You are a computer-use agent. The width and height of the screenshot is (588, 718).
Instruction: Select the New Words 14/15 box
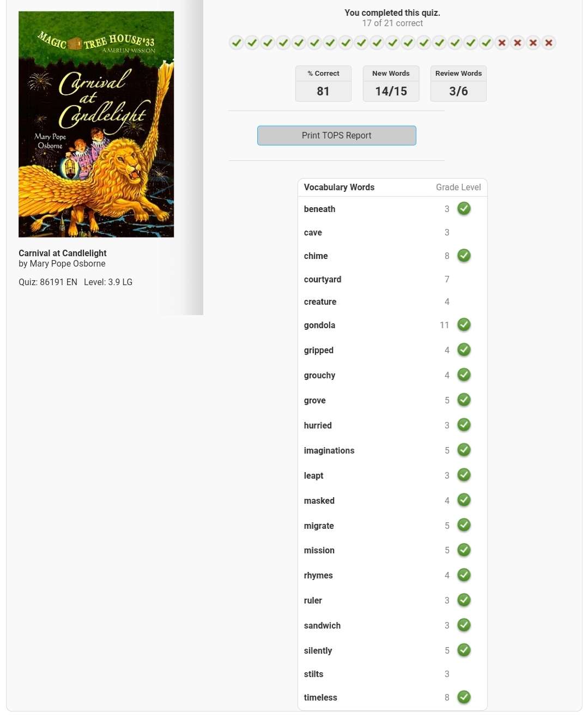pyautogui.click(x=391, y=83)
